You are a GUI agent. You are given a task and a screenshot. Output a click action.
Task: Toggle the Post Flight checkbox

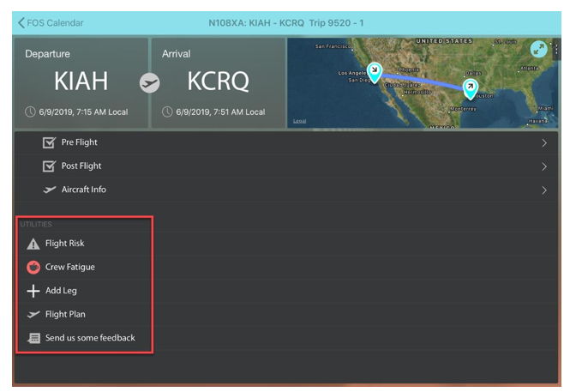(49, 166)
